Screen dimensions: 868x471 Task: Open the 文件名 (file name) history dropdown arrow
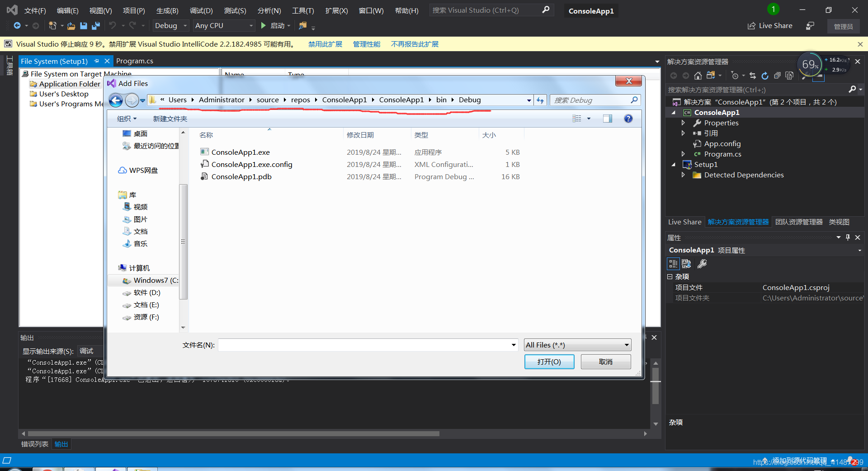point(514,345)
